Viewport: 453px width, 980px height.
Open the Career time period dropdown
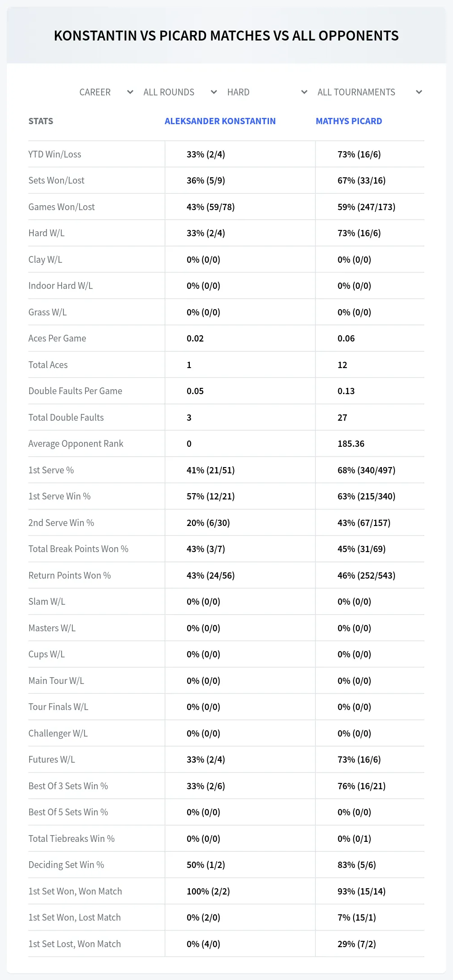coord(106,92)
